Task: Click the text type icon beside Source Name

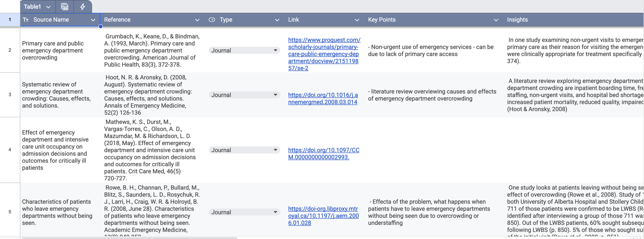Action: point(26,20)
